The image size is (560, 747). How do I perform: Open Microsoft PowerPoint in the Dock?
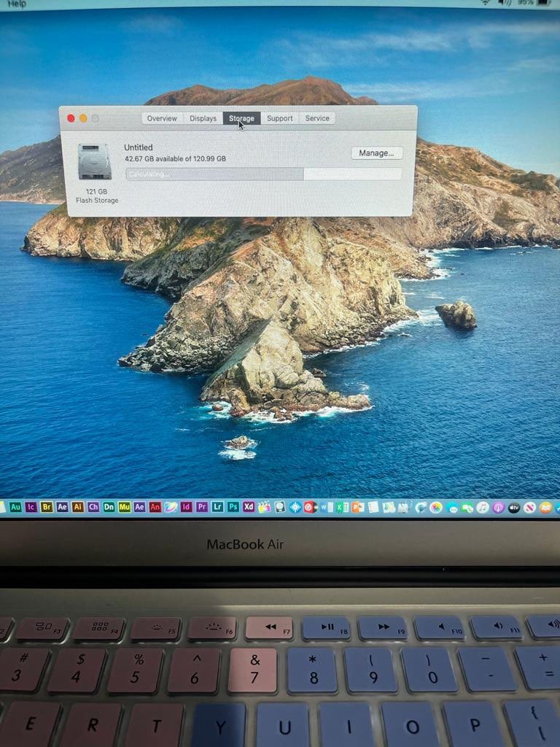tap(357, 508)
